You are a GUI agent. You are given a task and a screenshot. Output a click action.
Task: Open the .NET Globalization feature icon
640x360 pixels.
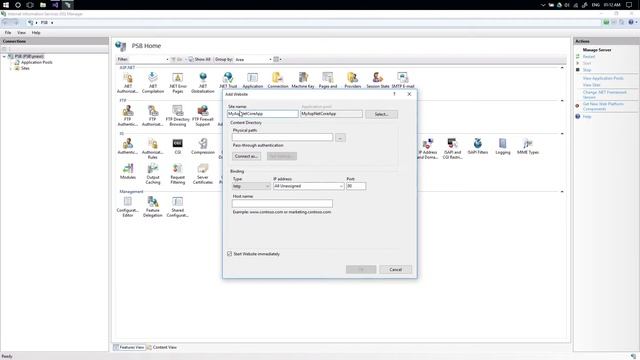[203, 82]
